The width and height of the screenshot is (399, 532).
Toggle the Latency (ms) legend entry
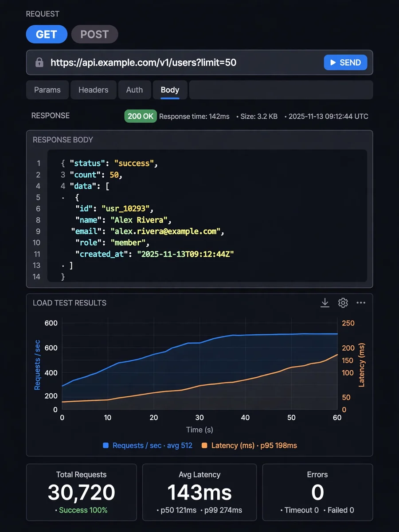[249, 446]
